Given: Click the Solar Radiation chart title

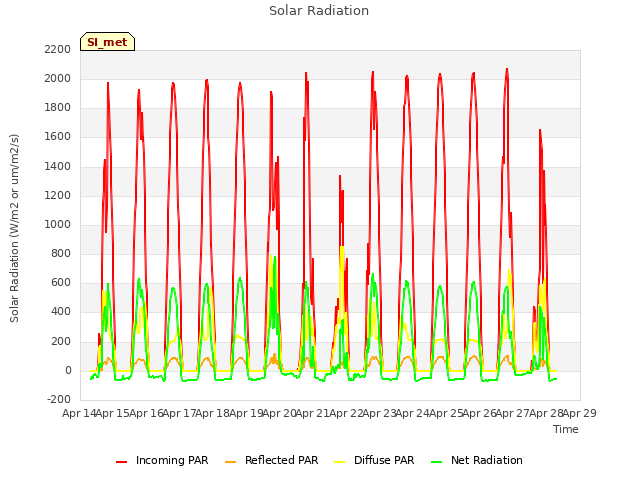Looking at the screenshot, I should [x=319, y=11].
